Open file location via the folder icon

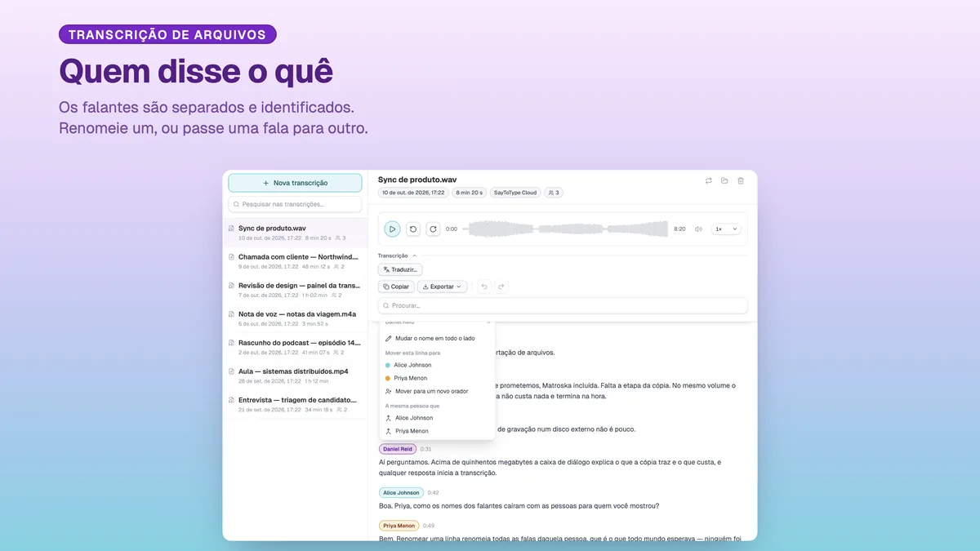(724, 180)
